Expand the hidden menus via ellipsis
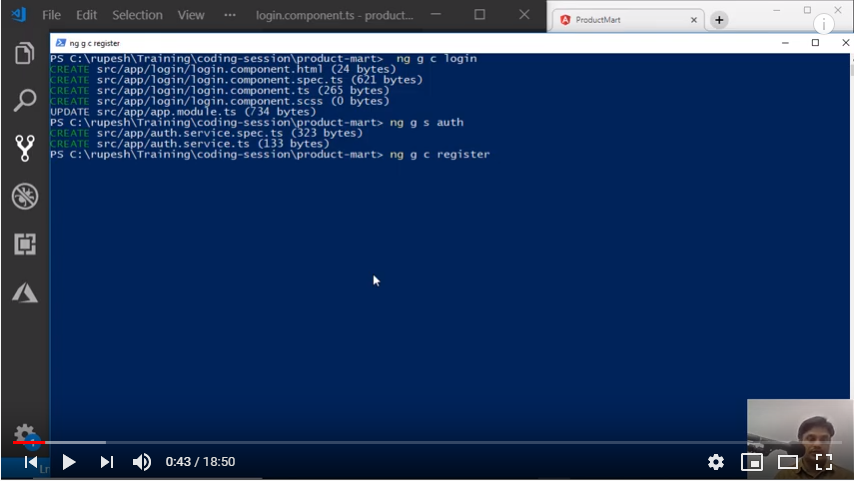854x481 pixels. (x=231, y=16)
